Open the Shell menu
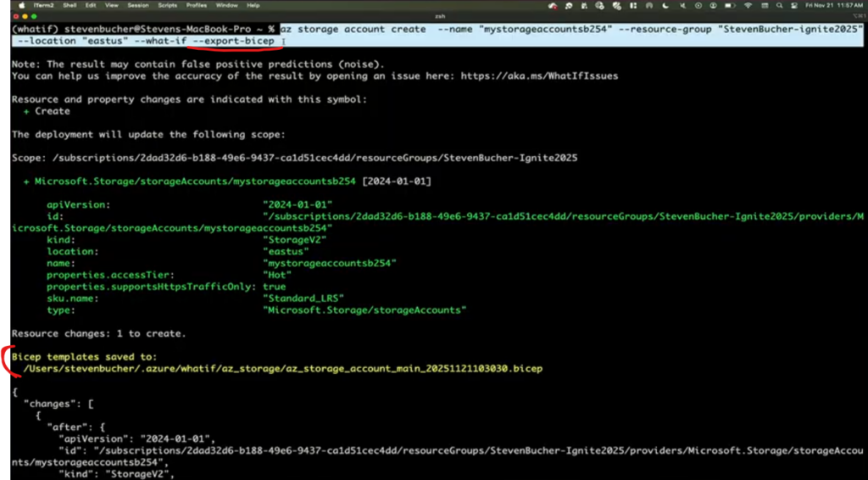This screenshot has height=480, width=868. coord(70,5)
